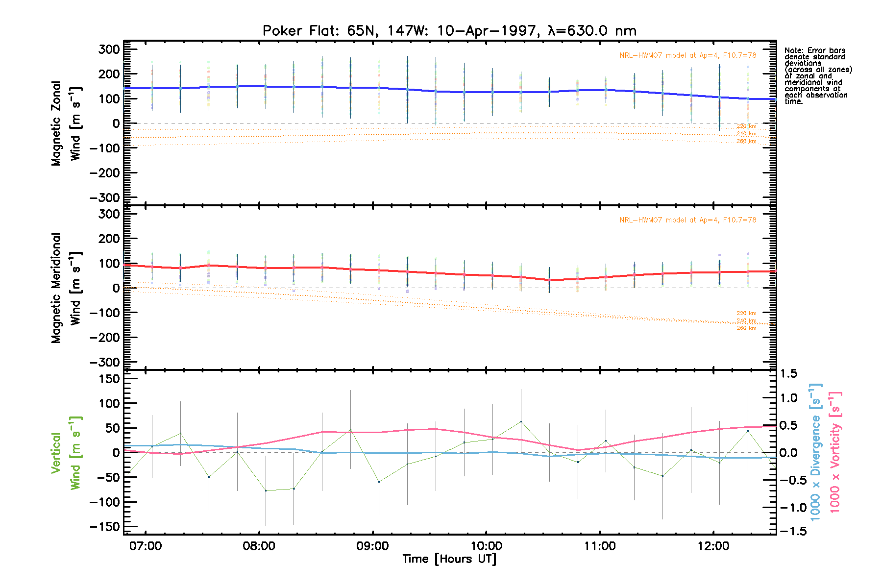Select the 11:00 time tick label
882x588 pixels.
click(600, 546)
